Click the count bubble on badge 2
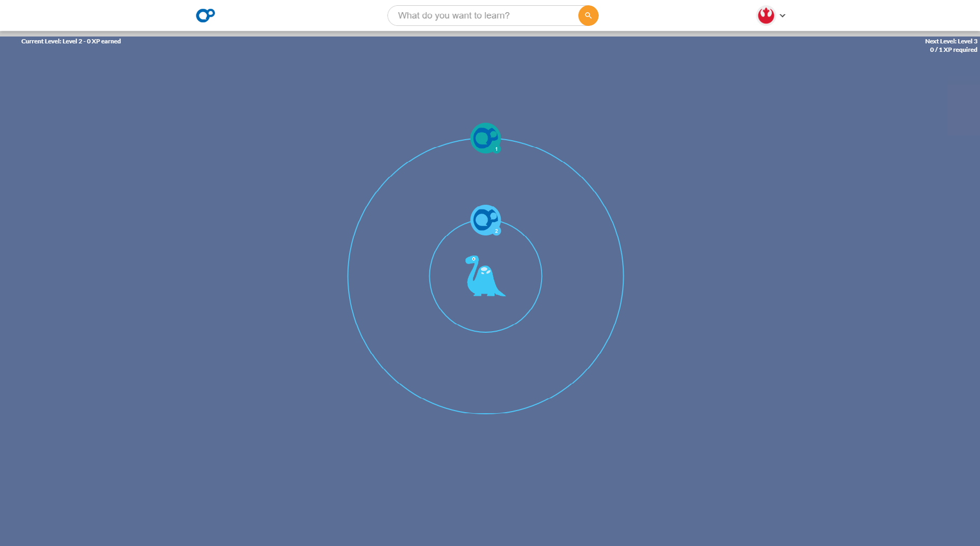The image size is (980, 546). click(496, 231)
